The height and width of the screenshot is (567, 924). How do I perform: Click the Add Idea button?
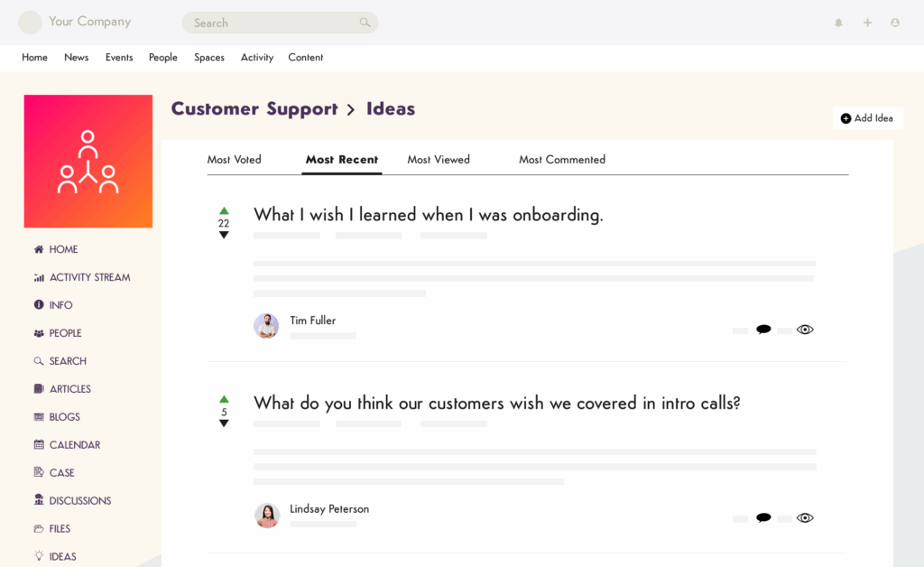tap(867, 117)
